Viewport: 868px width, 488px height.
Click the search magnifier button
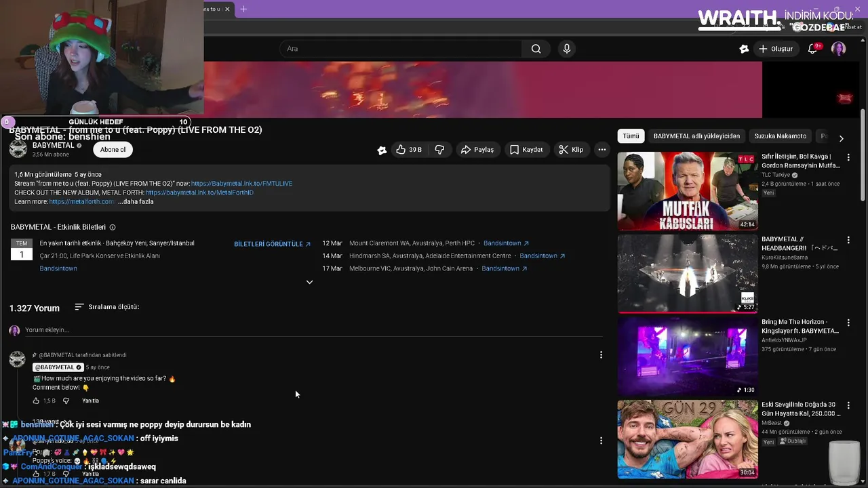pyautogui.click(x=536, y=49)
